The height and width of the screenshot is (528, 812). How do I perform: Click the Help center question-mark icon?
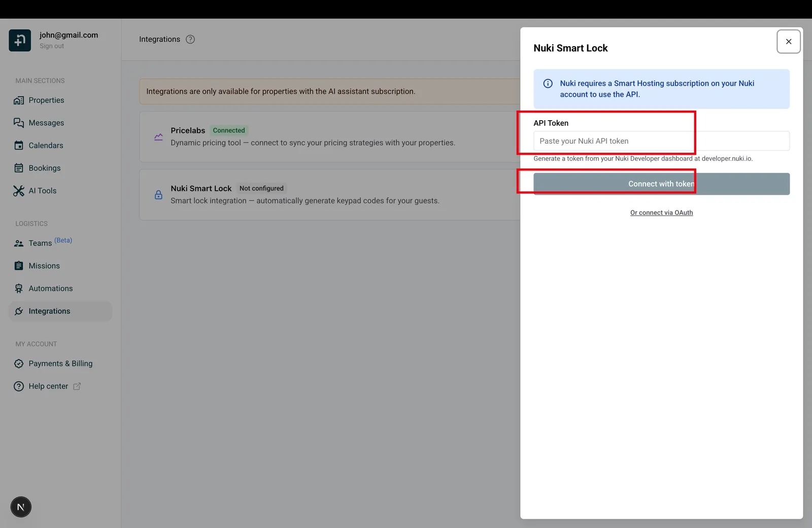pos(19,386)
